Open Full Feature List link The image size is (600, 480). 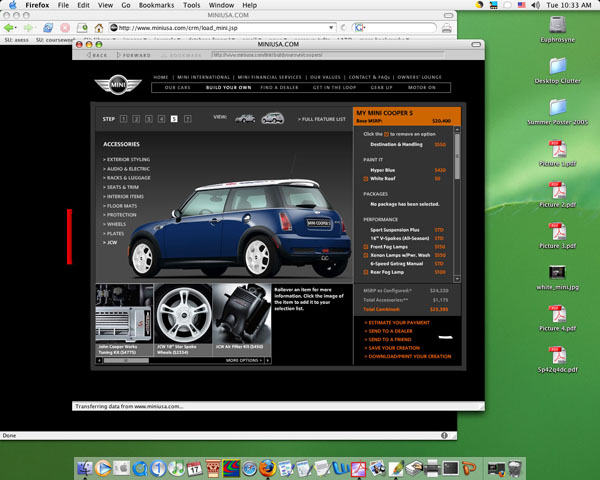click(321, 119)
